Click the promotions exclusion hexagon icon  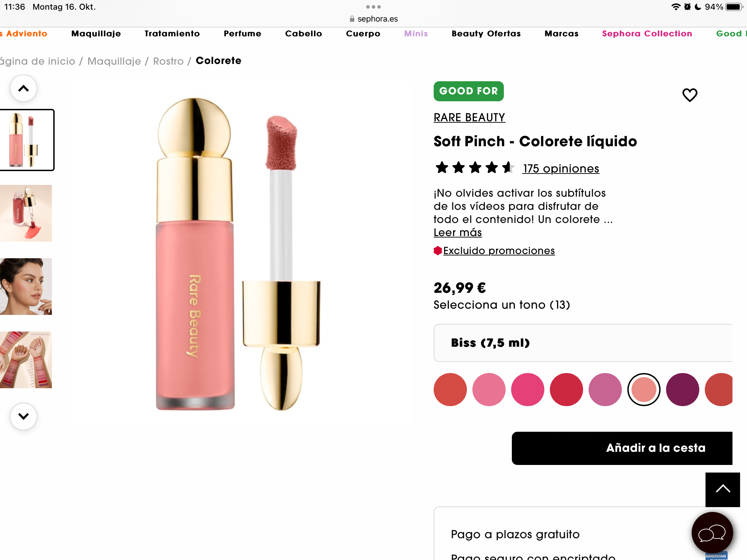(x=437, y=251)
